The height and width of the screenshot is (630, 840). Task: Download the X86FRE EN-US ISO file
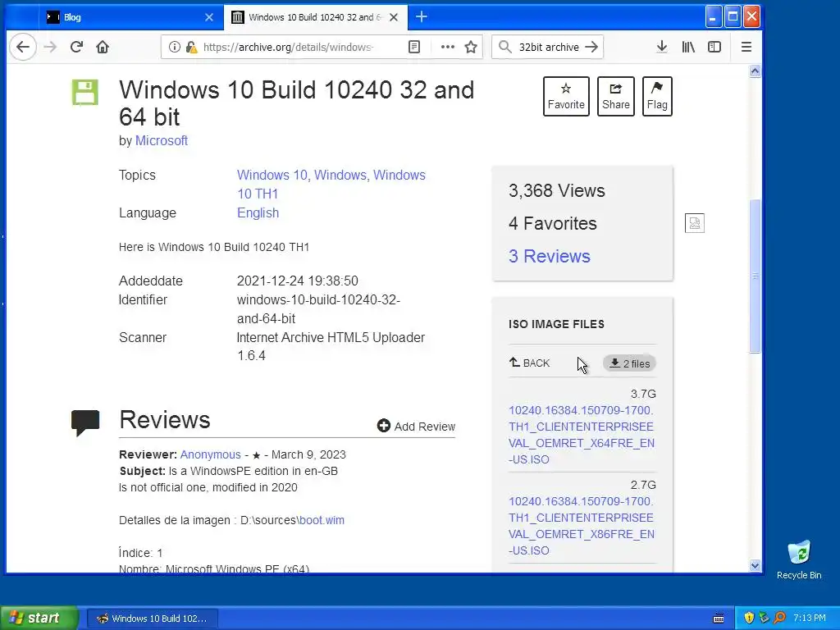coord(582,526)
